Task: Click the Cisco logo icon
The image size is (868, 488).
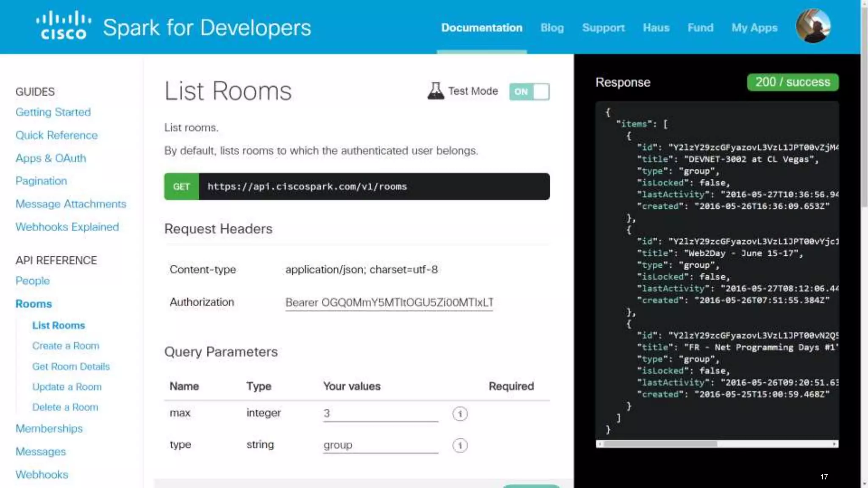Action: pyautogui.click(x=64, y=26)
